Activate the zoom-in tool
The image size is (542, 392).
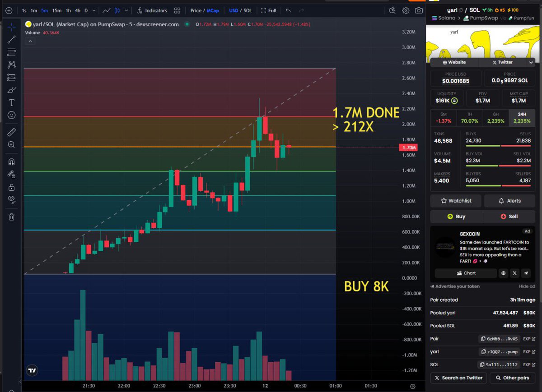click(11, 144)
